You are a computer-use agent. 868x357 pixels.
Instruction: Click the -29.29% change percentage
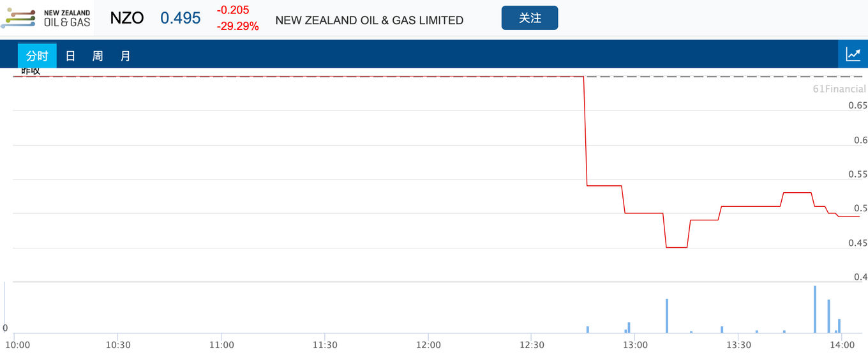[x=237, y=27]
